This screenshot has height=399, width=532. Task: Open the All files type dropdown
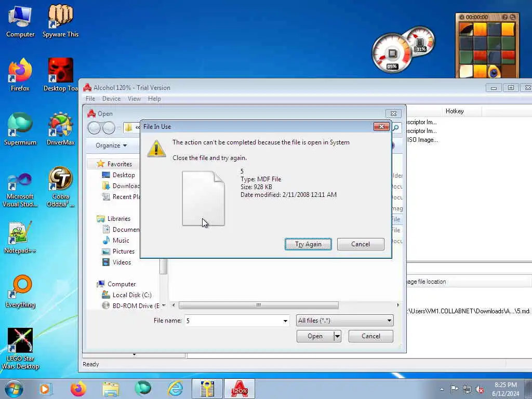pyautogui.click(x=345, y=320)
